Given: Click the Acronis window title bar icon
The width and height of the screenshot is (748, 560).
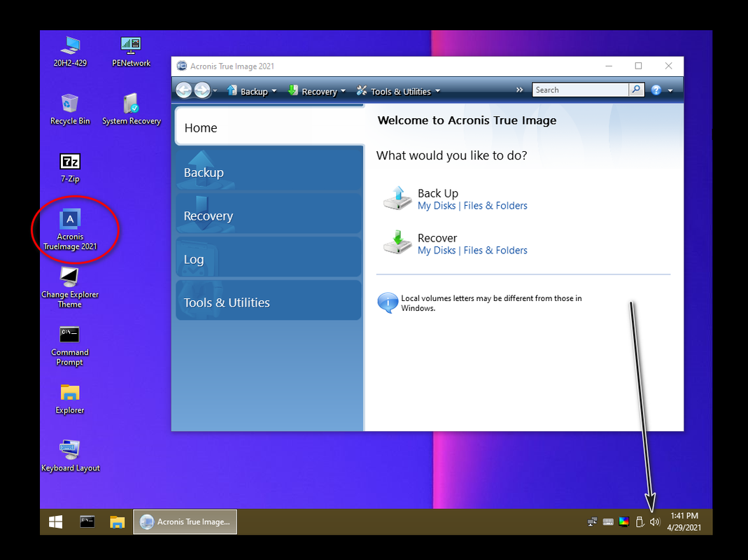Looking at the screenshot, I should (182, 66).
